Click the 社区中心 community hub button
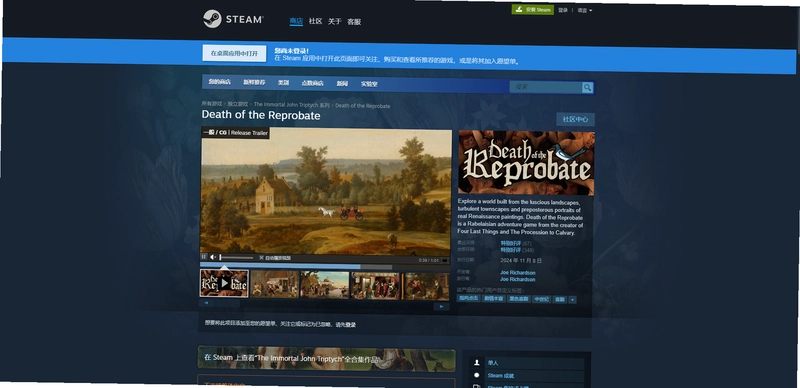800x388 pixels. pos(575,119)
